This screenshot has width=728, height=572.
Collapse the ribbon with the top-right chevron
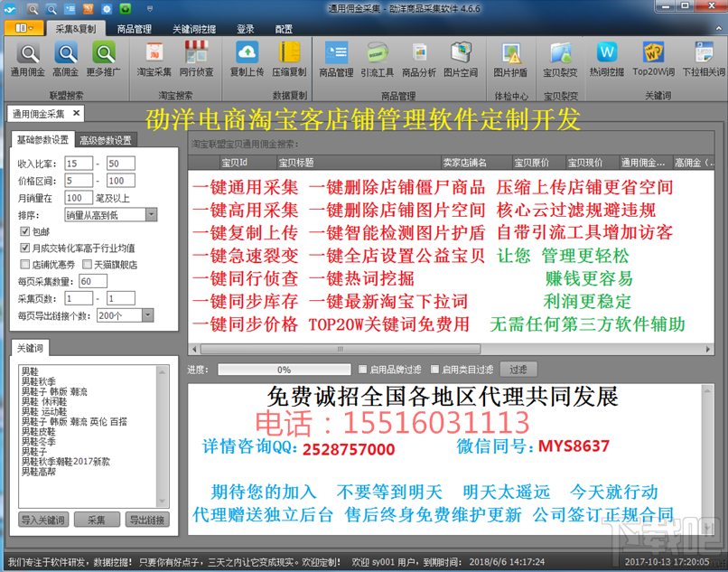tap(719, 28)
